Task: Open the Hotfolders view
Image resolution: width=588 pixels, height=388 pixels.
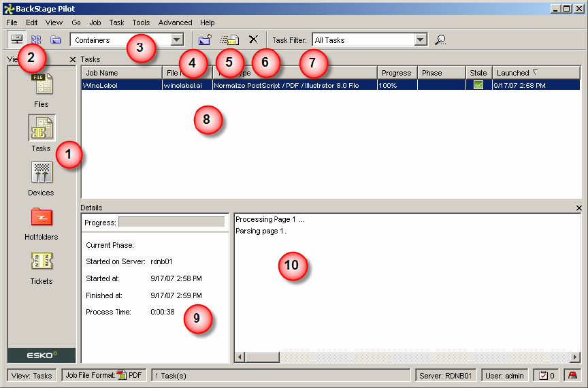Action: (42, 216)
